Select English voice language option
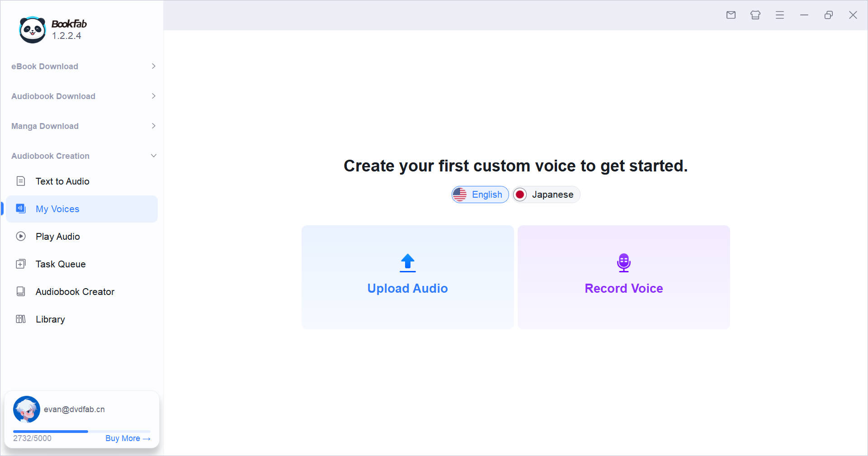The image size is (868, 456). [480, 195]
